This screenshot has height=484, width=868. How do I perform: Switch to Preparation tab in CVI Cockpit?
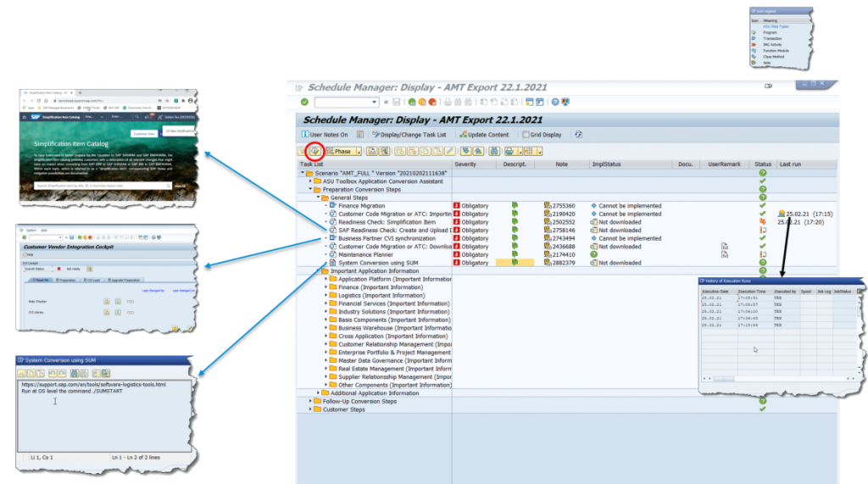pos(66,281)
